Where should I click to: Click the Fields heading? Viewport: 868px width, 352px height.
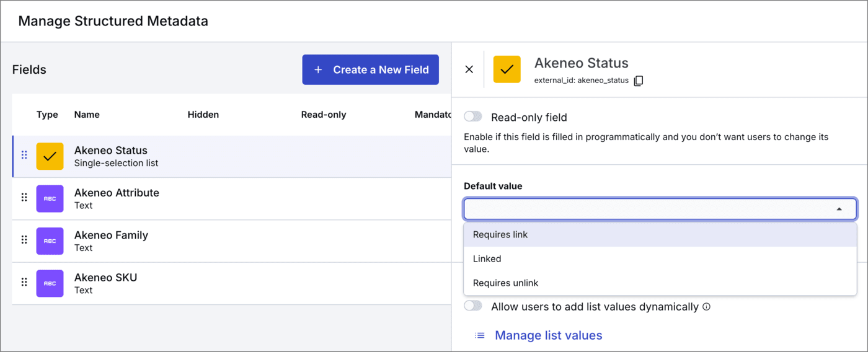[x=29, y=69]
